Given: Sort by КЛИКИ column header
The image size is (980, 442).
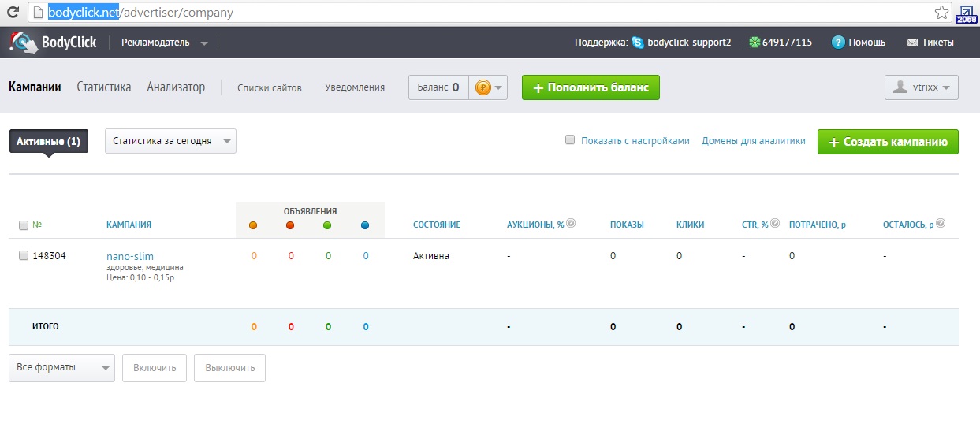Looking at the screenshot, I should click(x=691, y=225).
